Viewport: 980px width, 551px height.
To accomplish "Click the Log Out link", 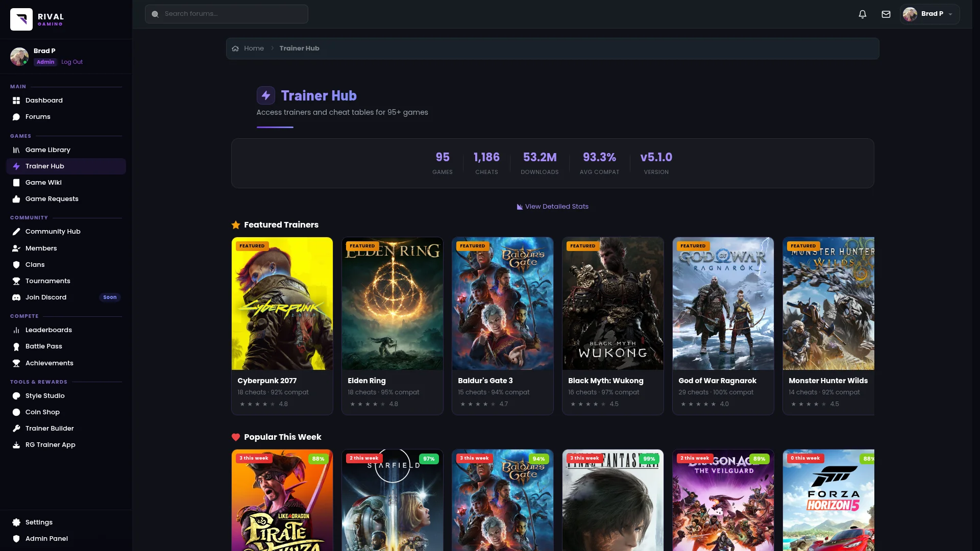I will [x=72, y=62].
